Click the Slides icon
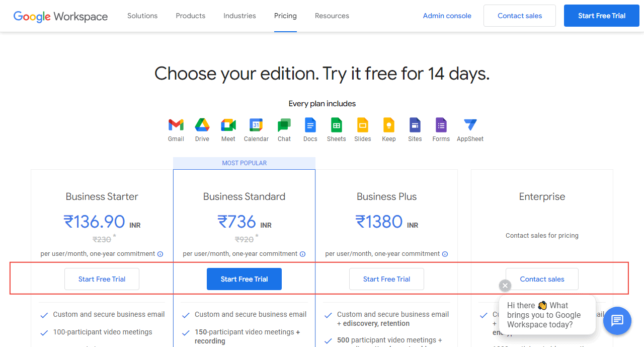This screenshot has width=644, height=347. click(x=362, y=126)
